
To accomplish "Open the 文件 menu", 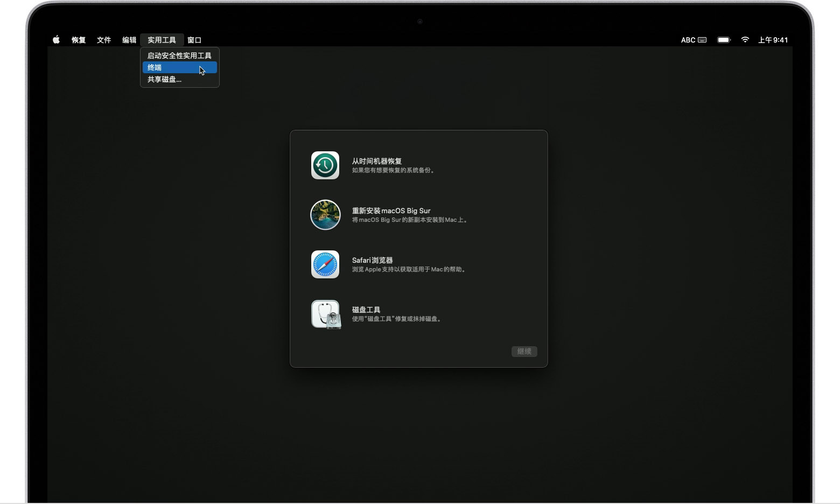I will pos(104,40).
